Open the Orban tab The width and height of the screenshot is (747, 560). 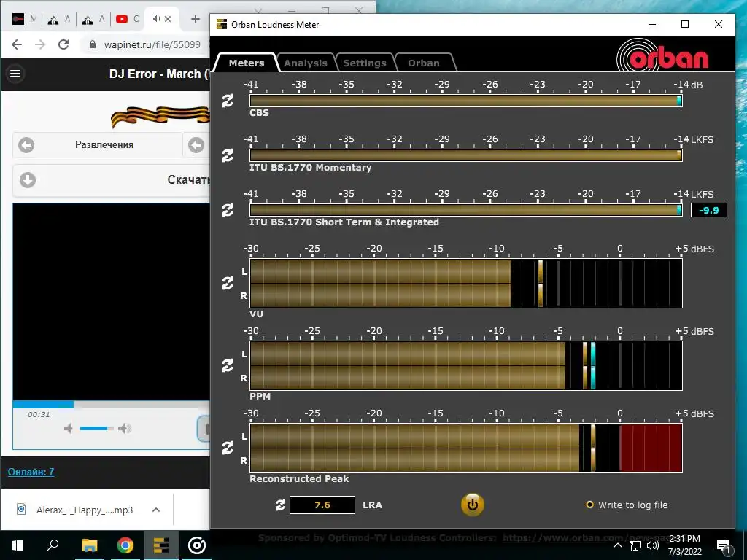click(x=424, y=63)
